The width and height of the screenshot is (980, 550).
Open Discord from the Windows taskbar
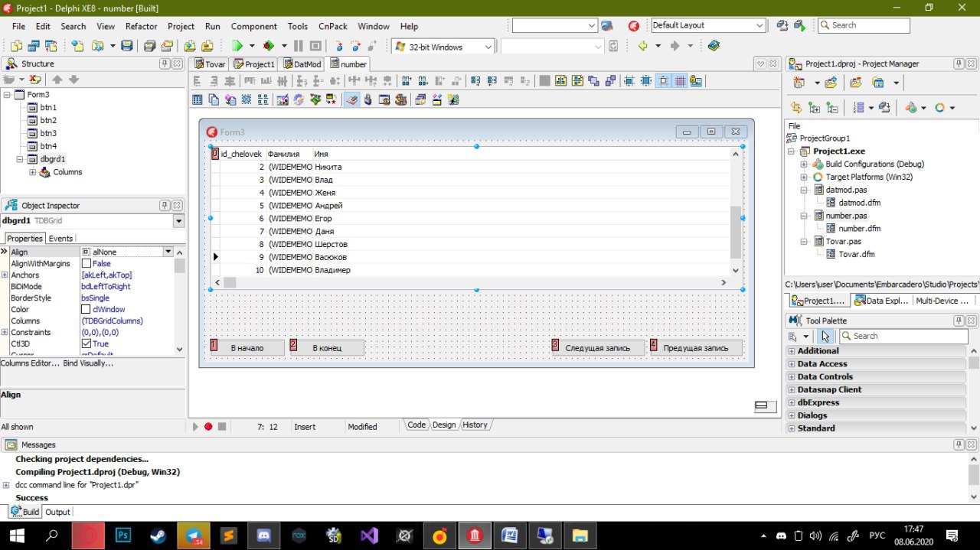coord(263,535)
